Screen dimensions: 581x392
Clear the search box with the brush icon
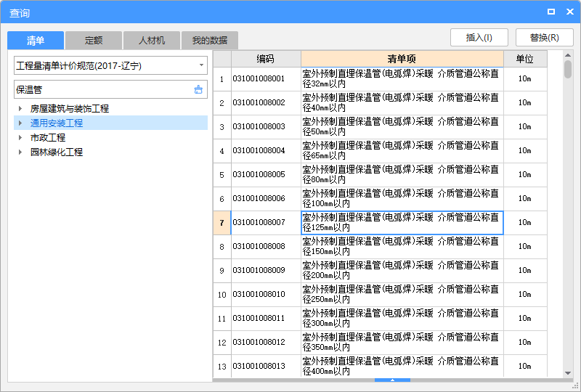[x=198, y=89]
